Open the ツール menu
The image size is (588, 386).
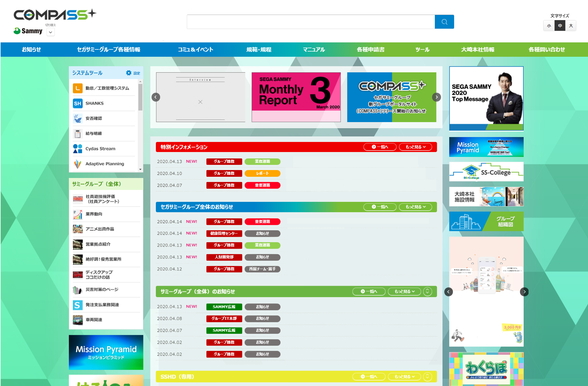[x=422, y=50]
